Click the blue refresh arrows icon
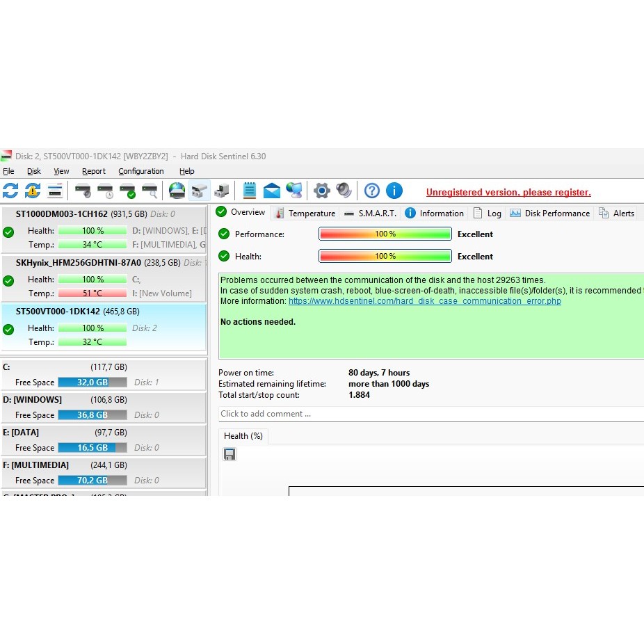Viewport: 644px width, 644px height. pos(10,191)
